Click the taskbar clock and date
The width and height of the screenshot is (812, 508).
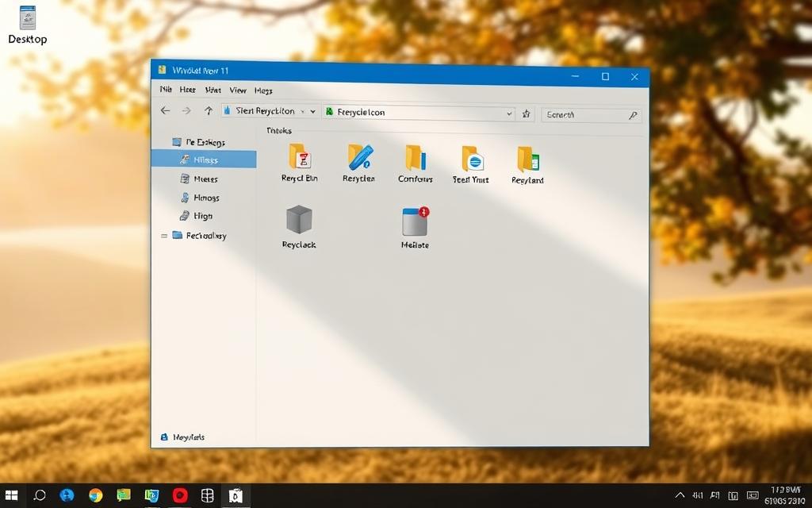pos(785,495)
